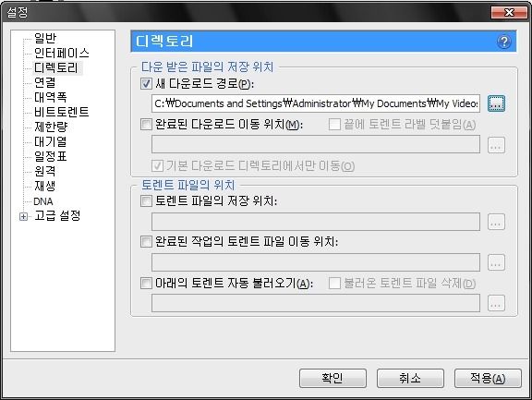Go to 연결 settings page
Viewport: 532px width, 400px height.
(44, 82)
